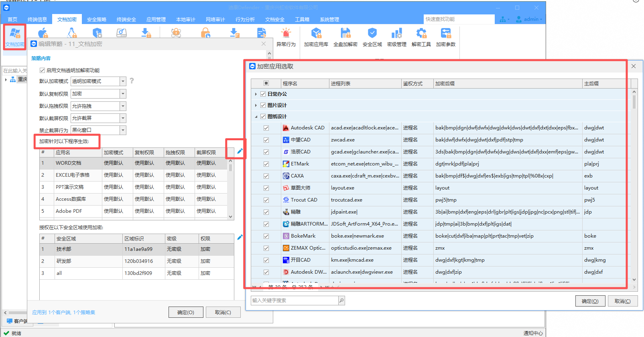644x337 pixels.
Task: Click the Autodesk CAD application icon
Action: coord(286,128)
